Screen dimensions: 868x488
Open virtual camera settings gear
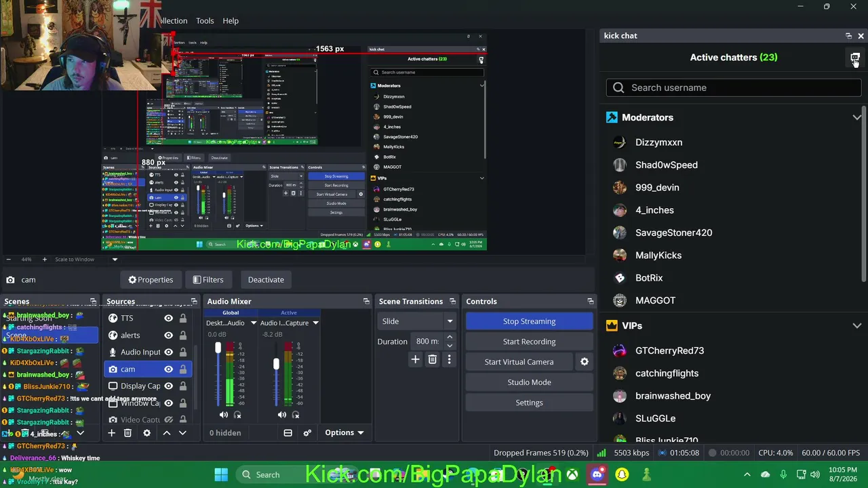585,362
